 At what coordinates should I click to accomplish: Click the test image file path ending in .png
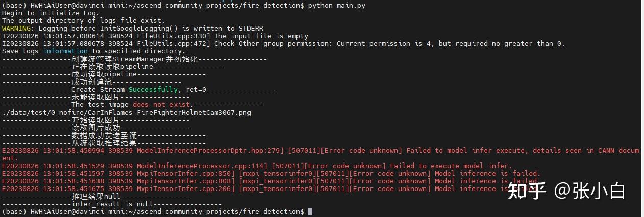[127, 113]
